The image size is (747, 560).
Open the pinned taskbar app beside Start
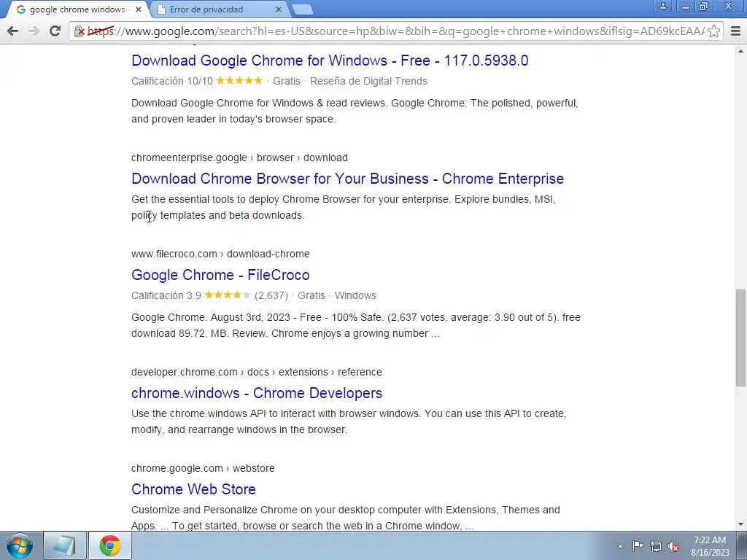(65, 545)
